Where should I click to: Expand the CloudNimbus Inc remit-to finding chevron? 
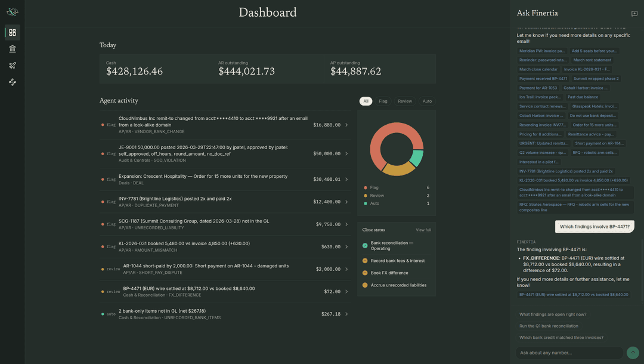click(x=346, y=125)
